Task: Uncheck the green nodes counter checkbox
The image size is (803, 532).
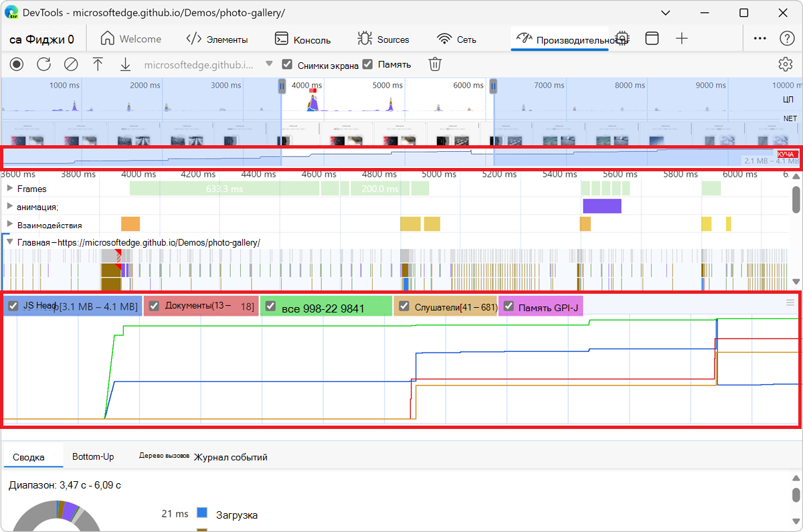Action: [x=270, y=306]
